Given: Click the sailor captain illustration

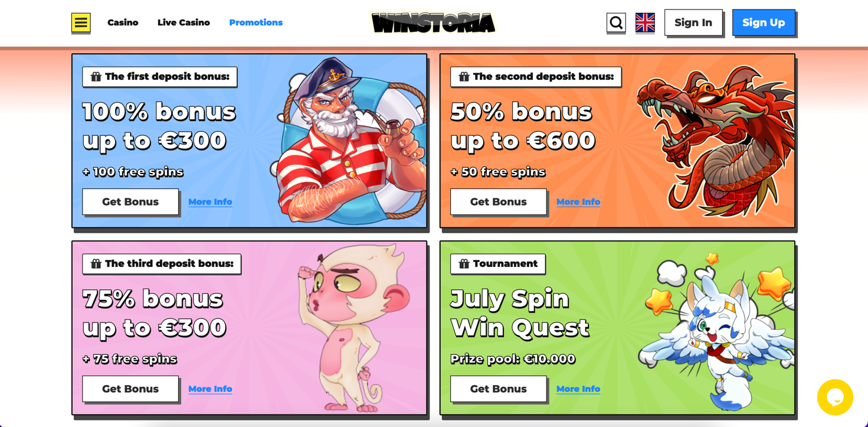Looking at the screenshot, I should click(x=351, y=141).
